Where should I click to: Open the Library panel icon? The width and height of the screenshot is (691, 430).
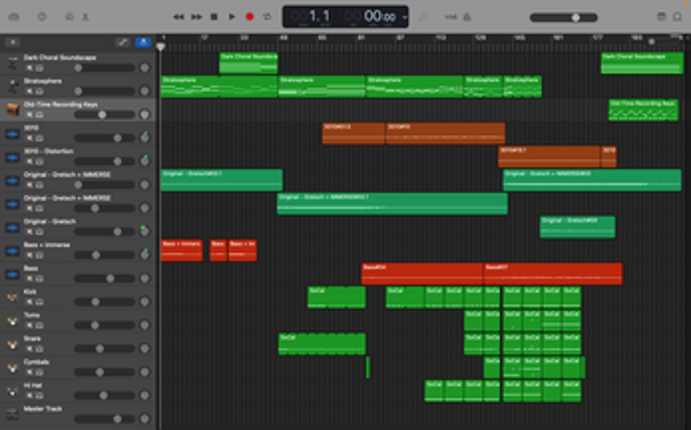point(14,17)
